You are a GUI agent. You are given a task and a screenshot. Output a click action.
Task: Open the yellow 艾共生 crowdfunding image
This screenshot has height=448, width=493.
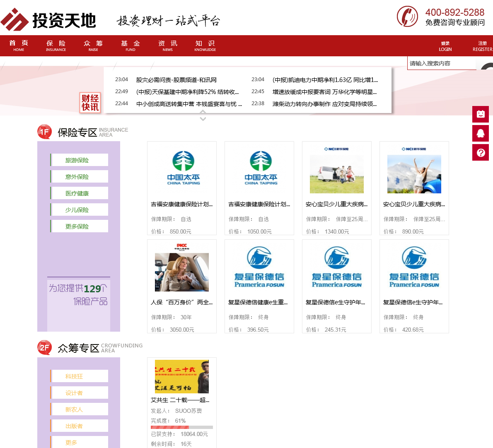182,376
